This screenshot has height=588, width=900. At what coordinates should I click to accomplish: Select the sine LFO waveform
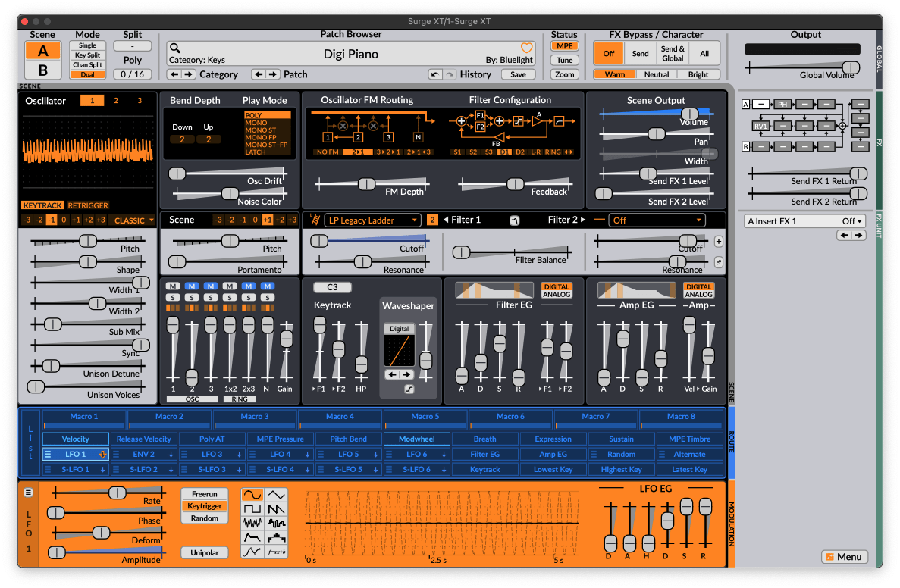(x=252, y=495)
